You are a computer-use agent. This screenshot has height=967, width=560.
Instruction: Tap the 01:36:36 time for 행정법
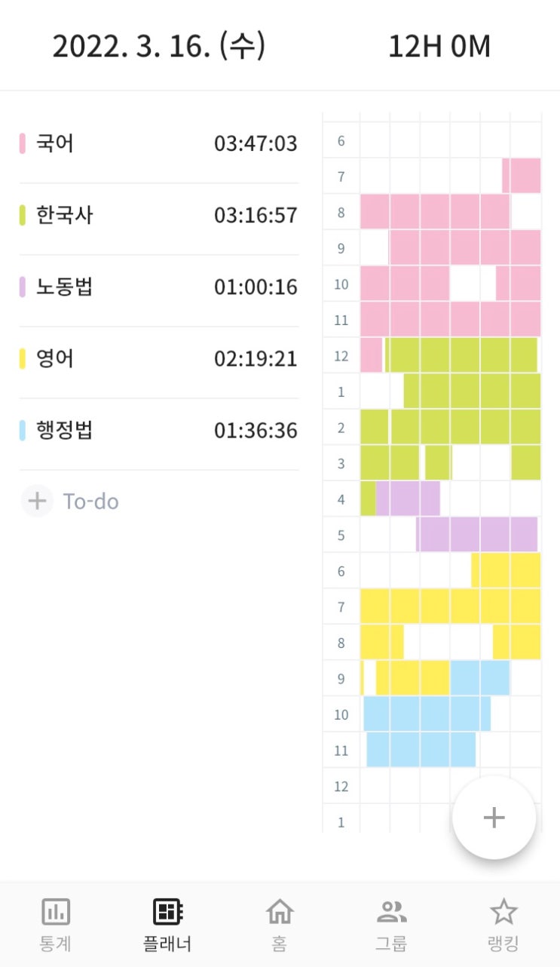coord(256,431)
